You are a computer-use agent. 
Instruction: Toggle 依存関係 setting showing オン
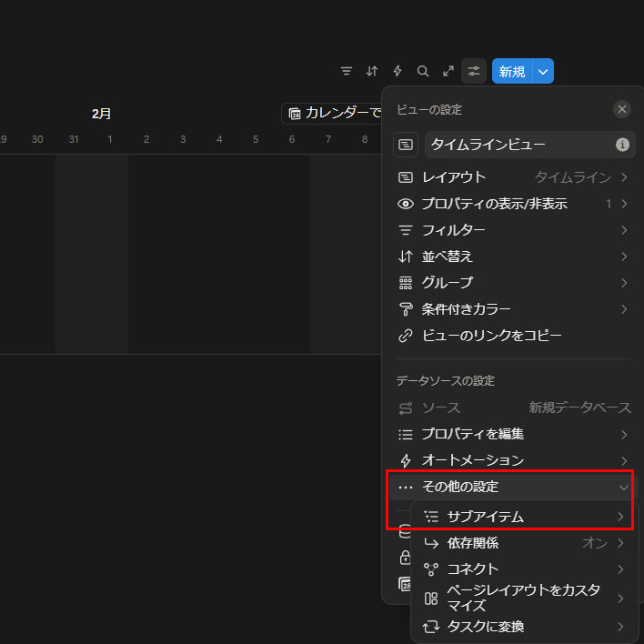click(x=525, y=543)
